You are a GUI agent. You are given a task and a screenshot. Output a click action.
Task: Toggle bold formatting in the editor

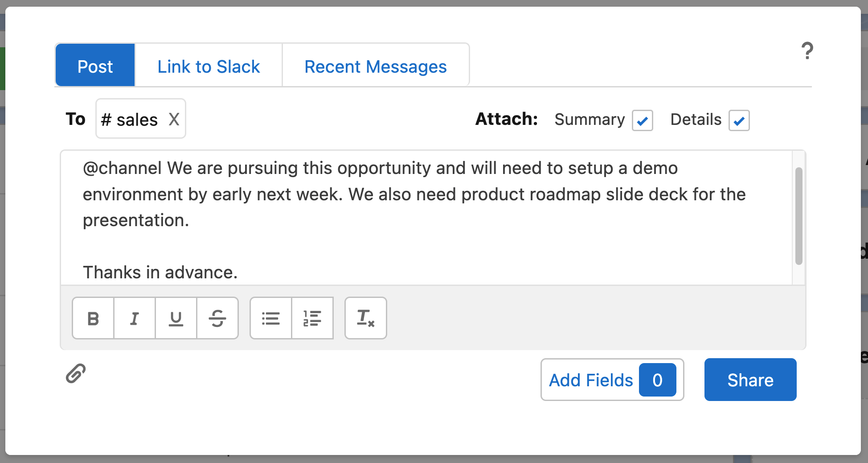point(93,318)
